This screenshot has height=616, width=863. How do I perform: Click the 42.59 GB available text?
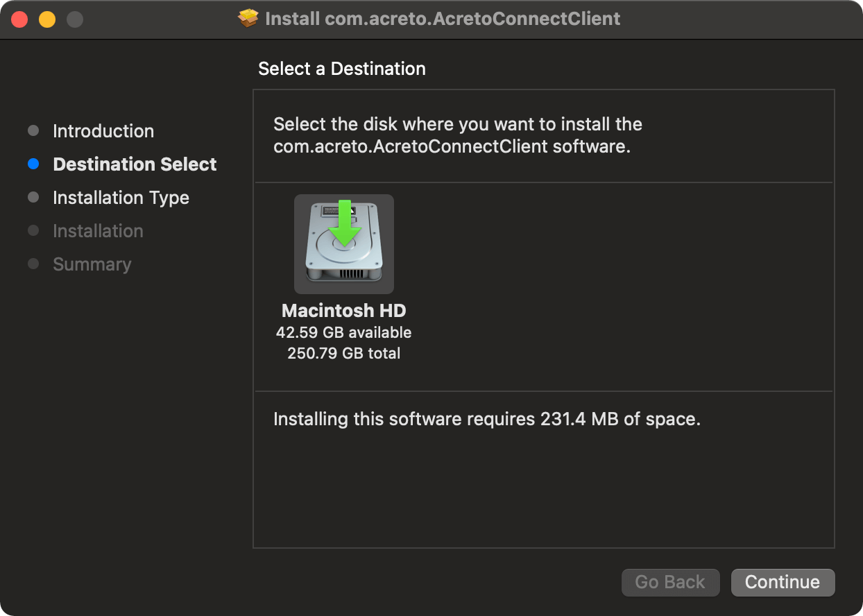344,332
